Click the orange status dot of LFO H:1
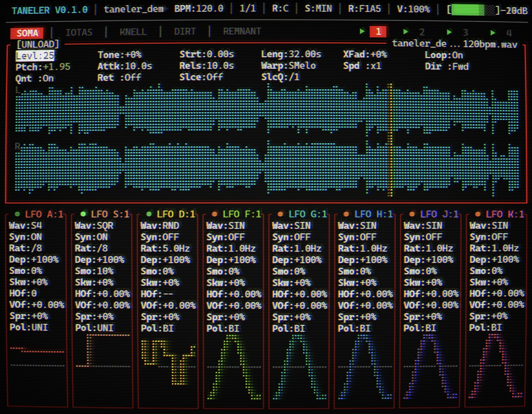This screenshot has height=414, width=532. [346, 214]
